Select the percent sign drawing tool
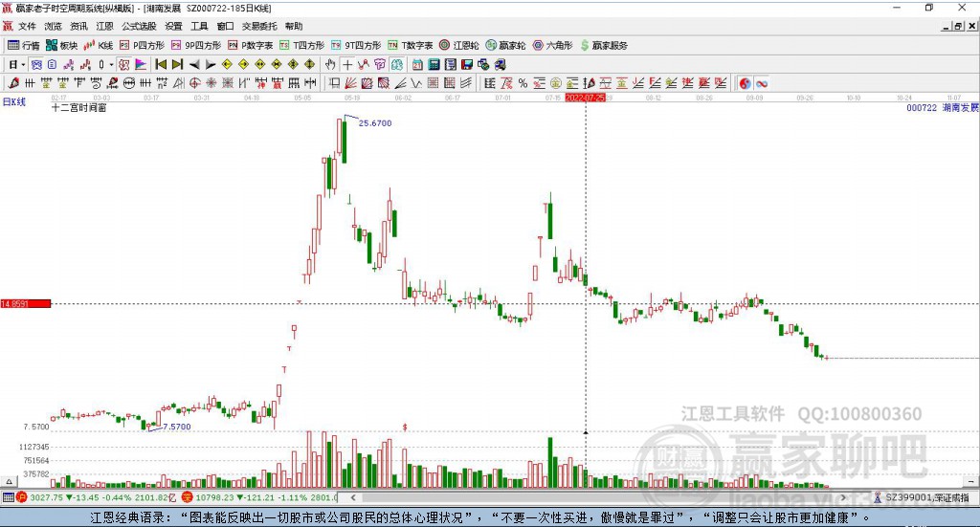Screen dimensions: 980x527 click(523, 83)
